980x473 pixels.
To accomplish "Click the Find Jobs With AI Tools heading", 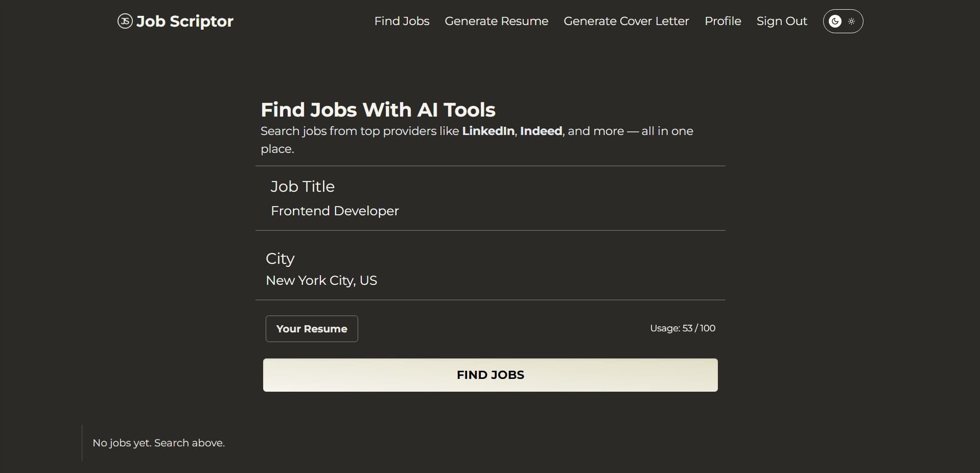I will [378, 110].
